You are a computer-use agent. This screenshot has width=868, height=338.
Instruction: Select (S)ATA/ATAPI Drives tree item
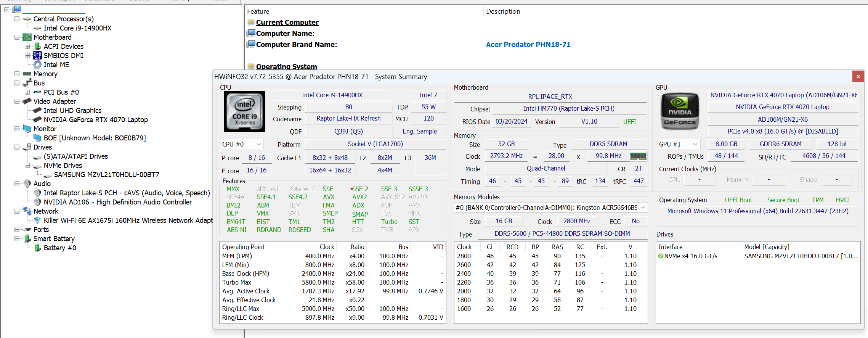pos(76,156)
